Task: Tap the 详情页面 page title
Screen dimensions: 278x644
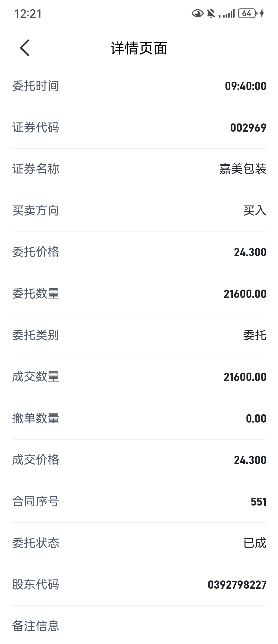Action: (x=139, y=48)
